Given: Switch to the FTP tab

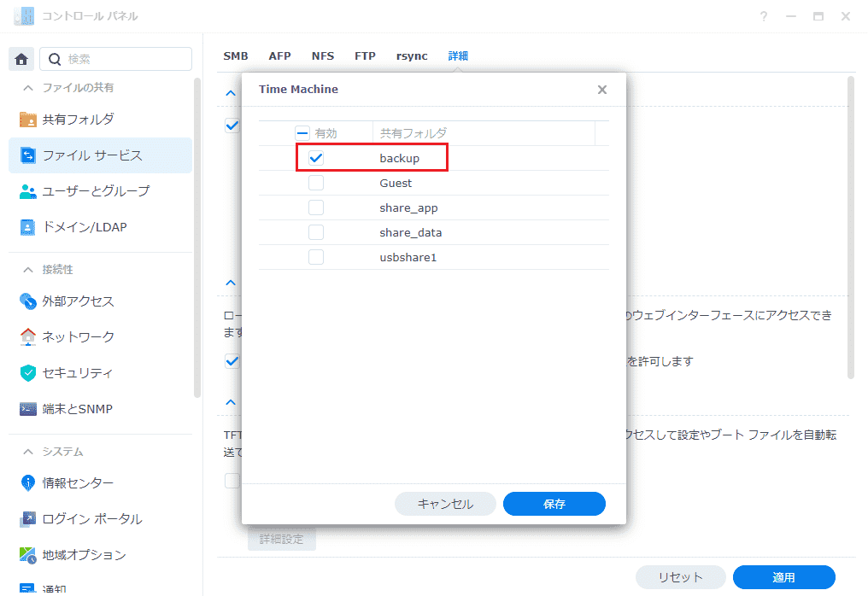Looking at the screenshot, I should 366,56.
